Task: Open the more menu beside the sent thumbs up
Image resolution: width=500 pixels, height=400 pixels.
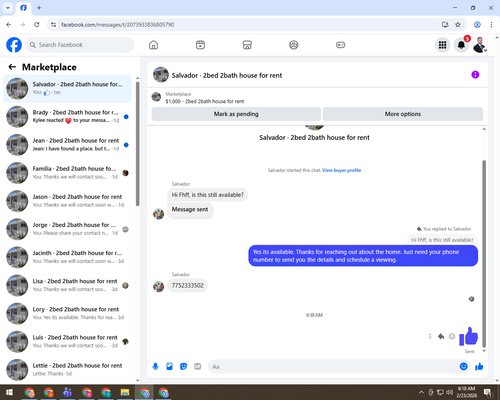Action: click(430, 336)
